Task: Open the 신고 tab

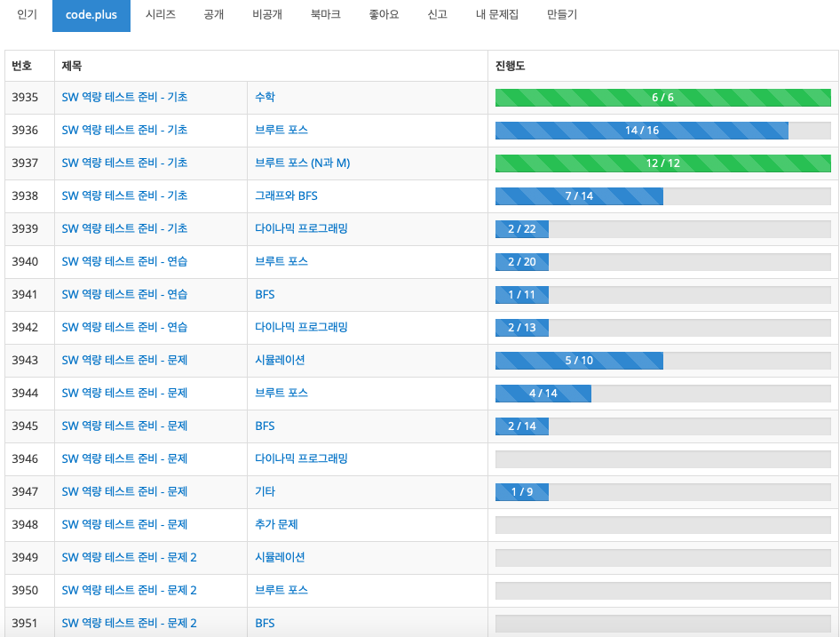Action: coord(437,14)
